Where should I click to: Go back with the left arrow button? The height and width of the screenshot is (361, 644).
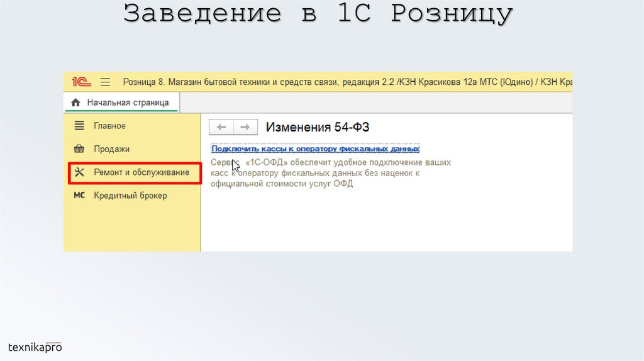click(221, 127)
